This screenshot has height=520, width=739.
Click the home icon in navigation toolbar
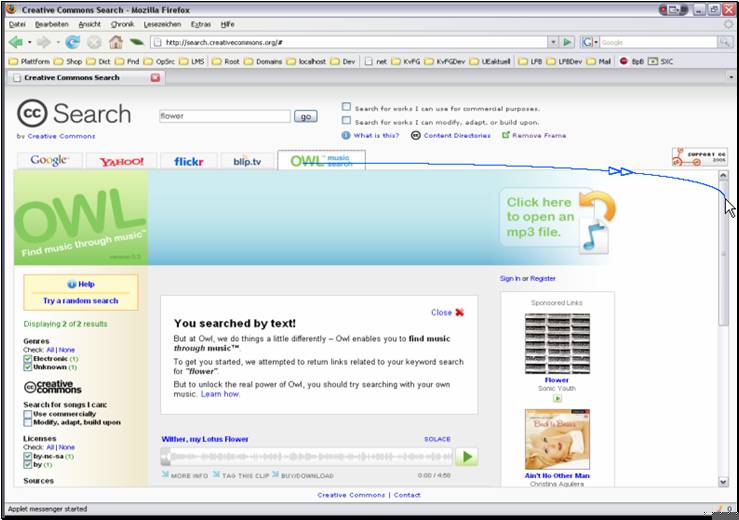point(116,42)
